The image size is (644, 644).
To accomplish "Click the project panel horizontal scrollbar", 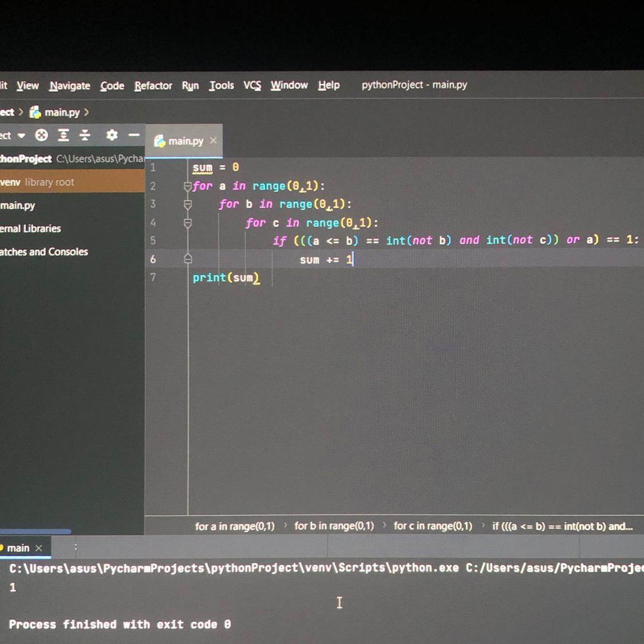I will (x=35, y=531).
